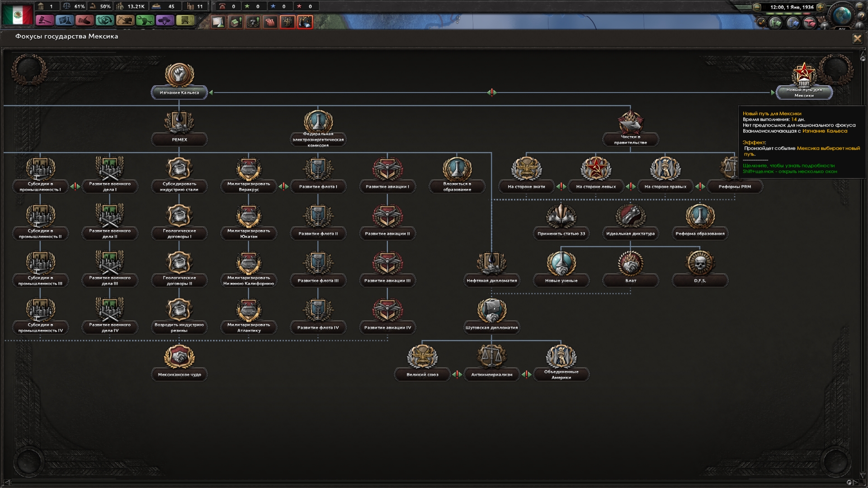Open the Production (wrench) panel icon
Image resolution: width=868 pixels, height=488 pixels.
[x=145, y=21]
